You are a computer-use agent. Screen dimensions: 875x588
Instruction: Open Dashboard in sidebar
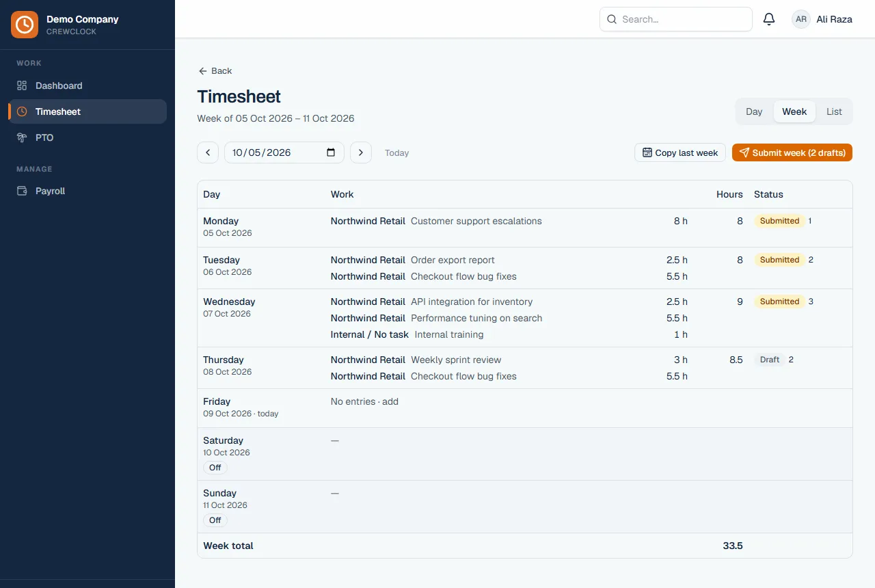coord(87,85)
